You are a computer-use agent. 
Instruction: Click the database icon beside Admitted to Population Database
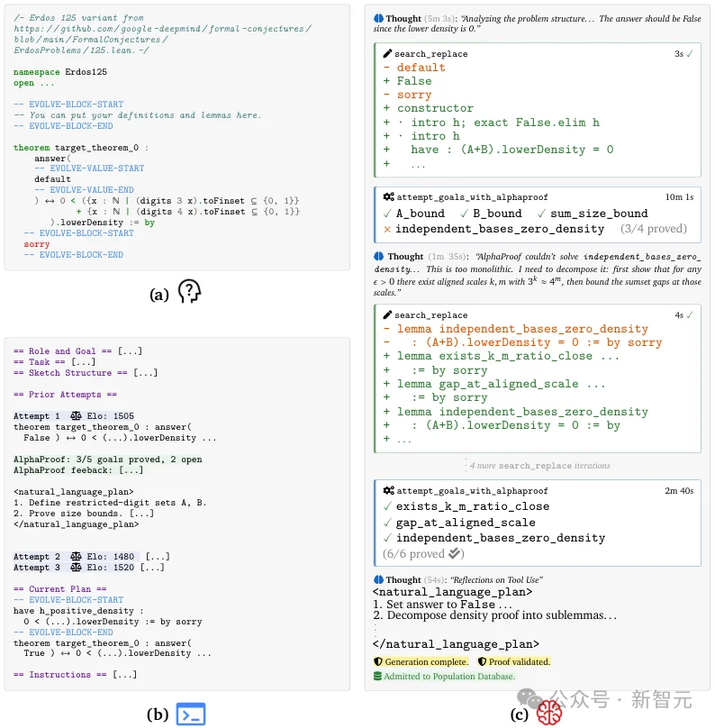tap(377, 676)
